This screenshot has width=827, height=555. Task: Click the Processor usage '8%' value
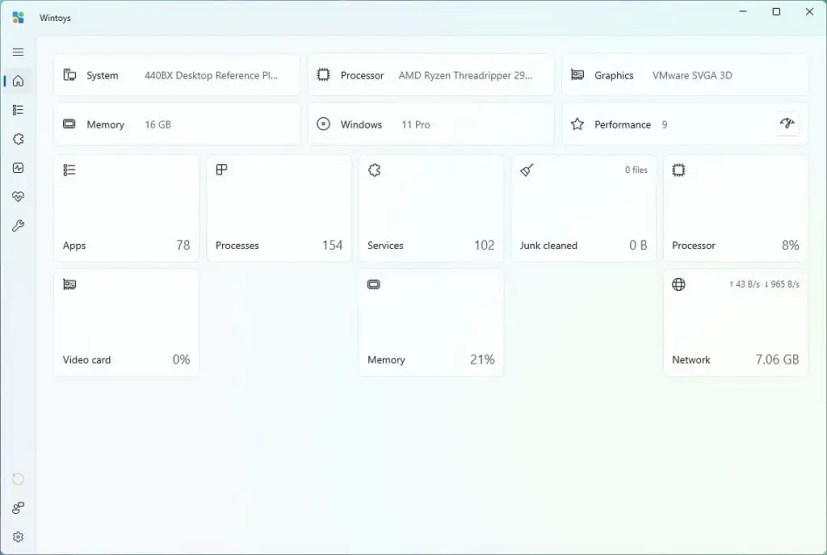pos(790,245)
